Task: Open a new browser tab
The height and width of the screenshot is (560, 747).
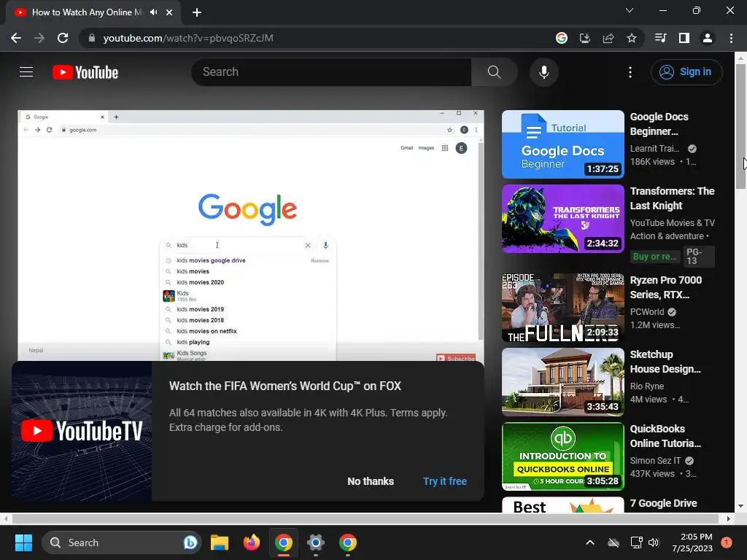Action: pyautogui.click(x=197, y=12)
